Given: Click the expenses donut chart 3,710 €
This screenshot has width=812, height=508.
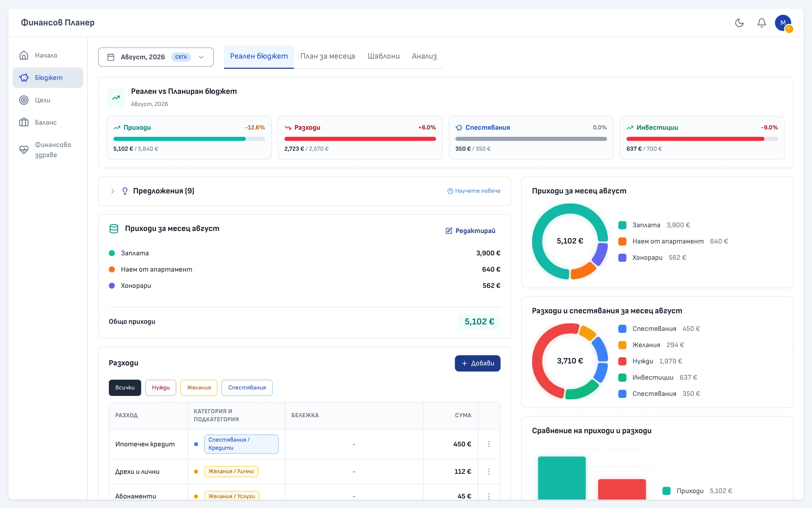Looking at the screenshot, I should click(570, 361).
